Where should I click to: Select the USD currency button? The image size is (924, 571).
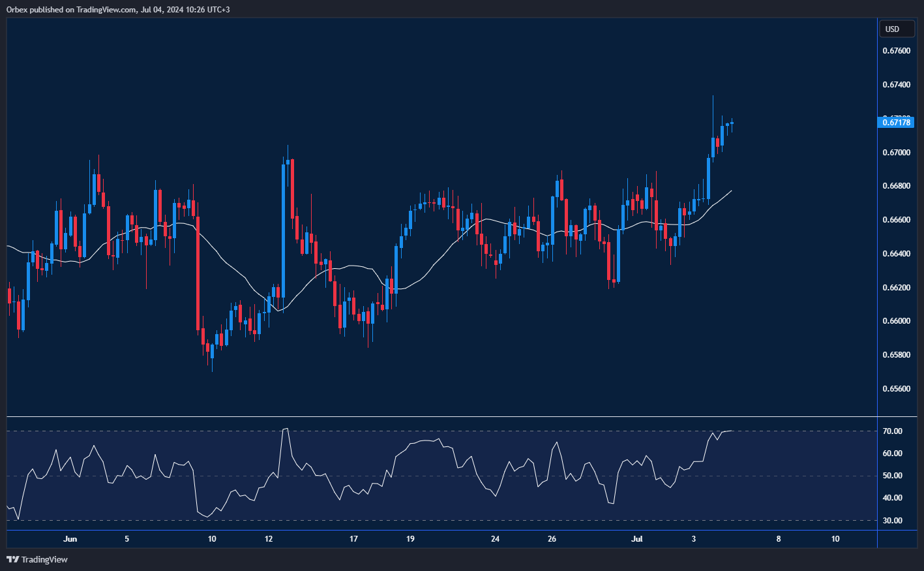(x=897, y=29)
